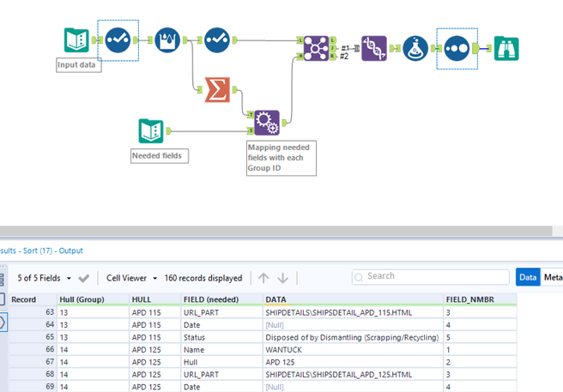
Task: Select the Formula tool flask icon
Action: click(415, 48)
